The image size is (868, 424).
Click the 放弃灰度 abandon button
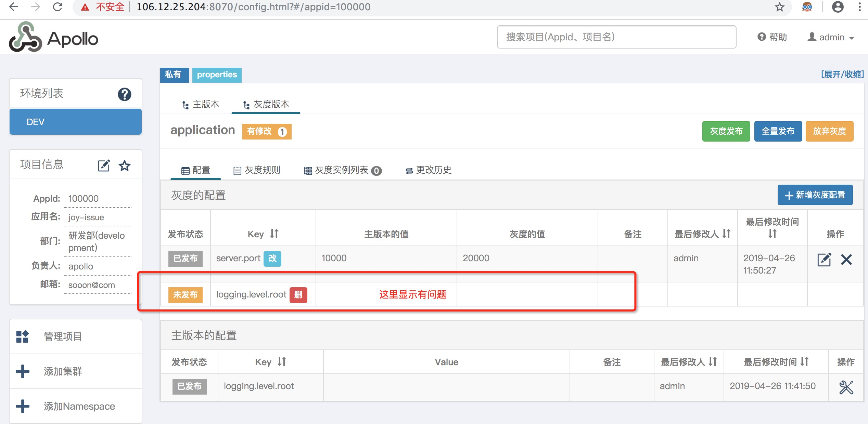click(x=829, y=131)
